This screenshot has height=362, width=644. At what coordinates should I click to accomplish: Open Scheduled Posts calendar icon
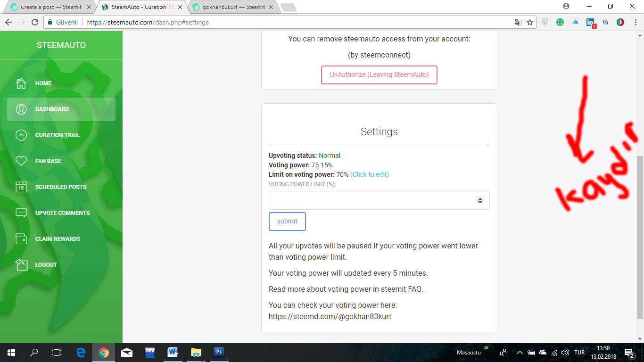[x=21, y=187]
